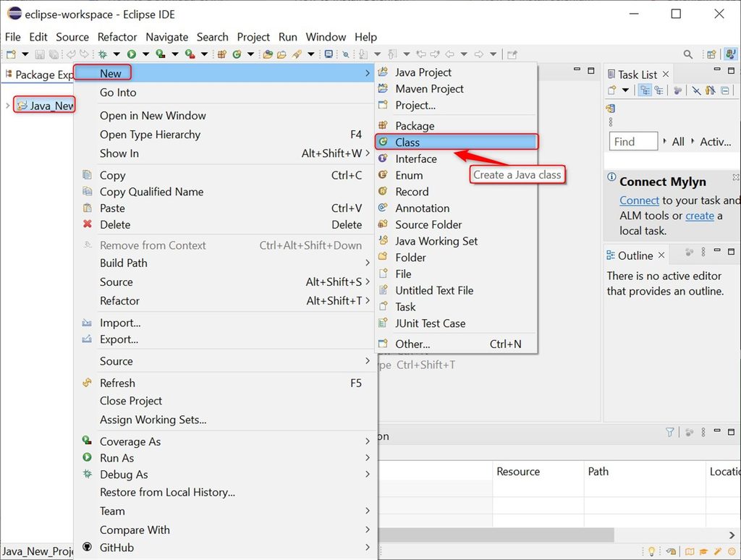Viewport: 741px width, 560px height.
Task: Select Interface in the New submenu
Action: coord(457,158)
